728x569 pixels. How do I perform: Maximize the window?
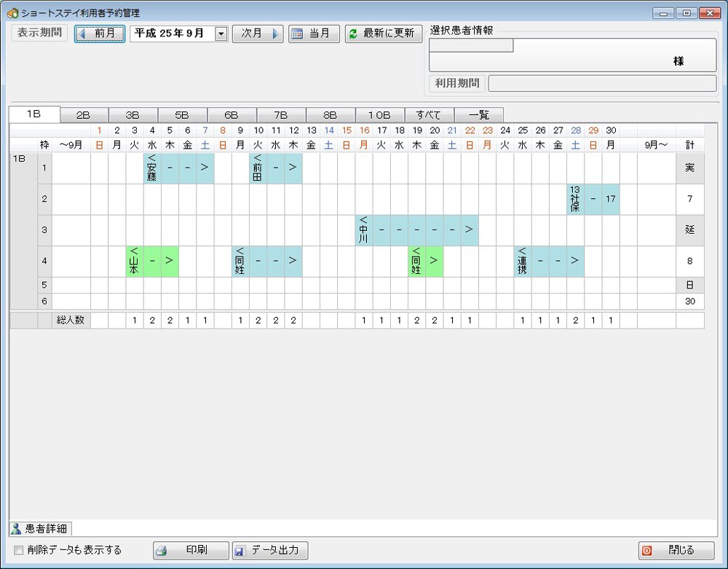tap(687, 13)
